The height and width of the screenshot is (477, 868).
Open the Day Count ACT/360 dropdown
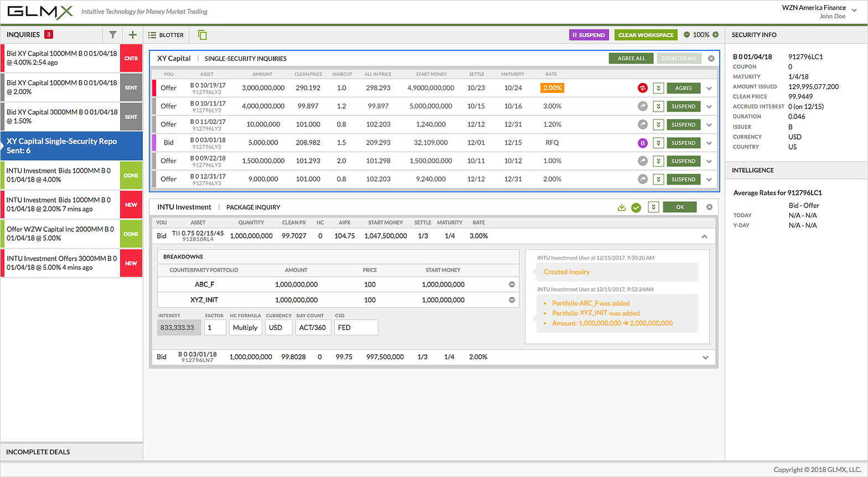coord(314,328)
